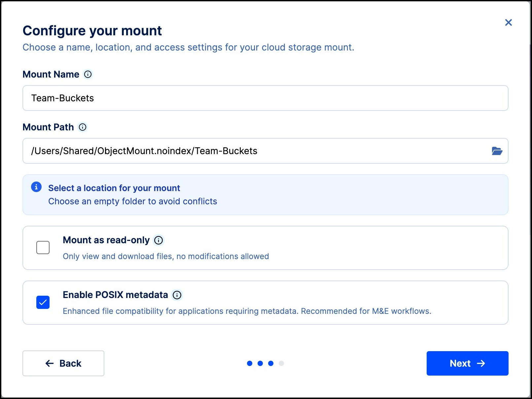Click the info icon beside Mount Name
Viewport: 532px width, 399px height.
click(x=88, y=74)
